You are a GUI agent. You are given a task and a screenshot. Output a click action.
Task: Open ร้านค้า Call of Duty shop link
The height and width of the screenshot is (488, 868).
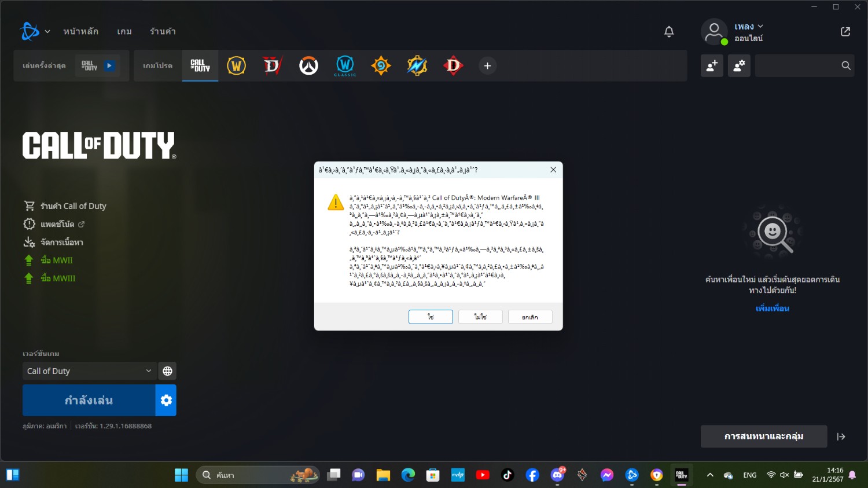click(x=65, y=206)
